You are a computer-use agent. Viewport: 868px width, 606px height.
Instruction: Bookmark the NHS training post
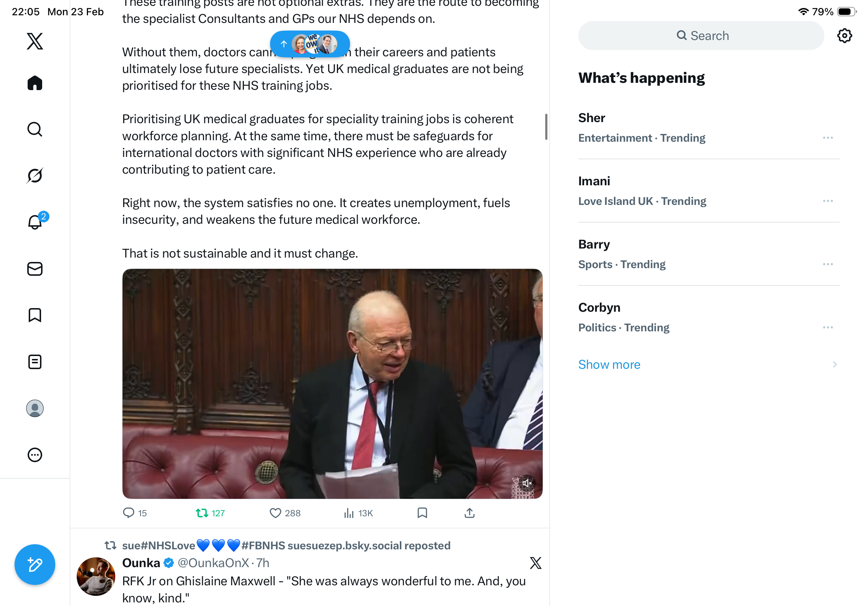[x=422, y=513]
